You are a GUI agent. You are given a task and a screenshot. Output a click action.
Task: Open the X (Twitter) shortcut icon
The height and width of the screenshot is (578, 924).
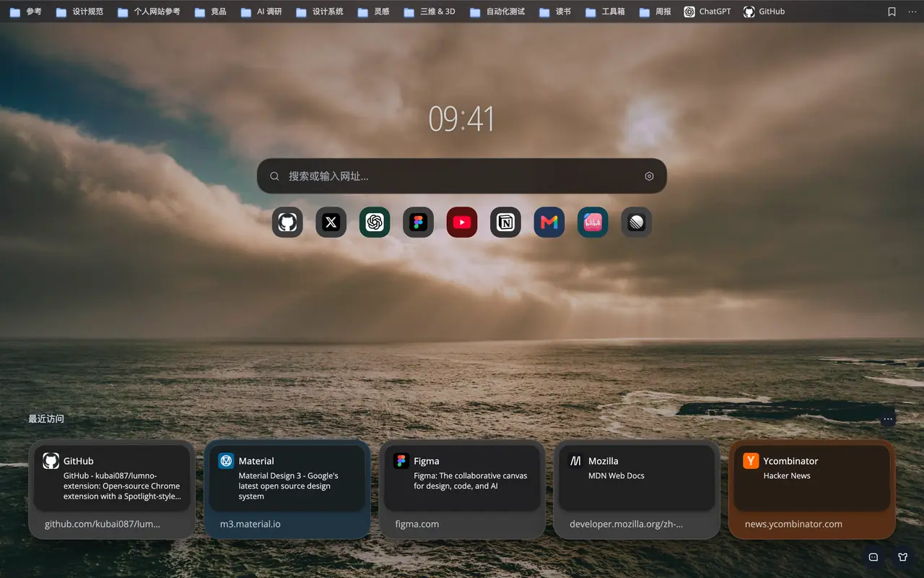pos(331,223)
